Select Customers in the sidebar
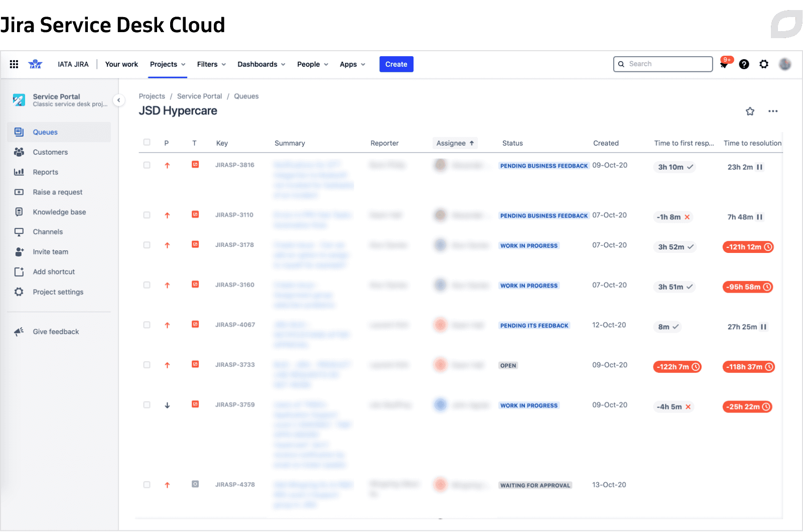Viewport: 803px width, 532px height. [59, 152]
